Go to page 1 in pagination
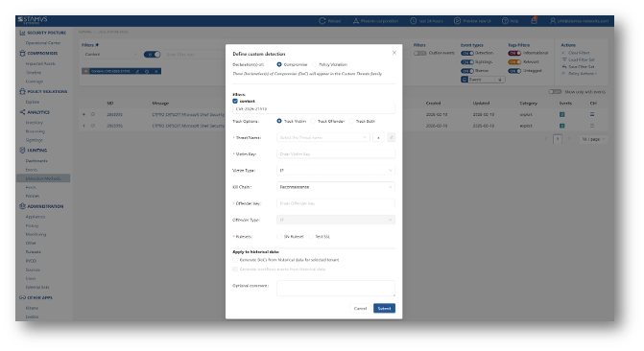 coord(558,139)
